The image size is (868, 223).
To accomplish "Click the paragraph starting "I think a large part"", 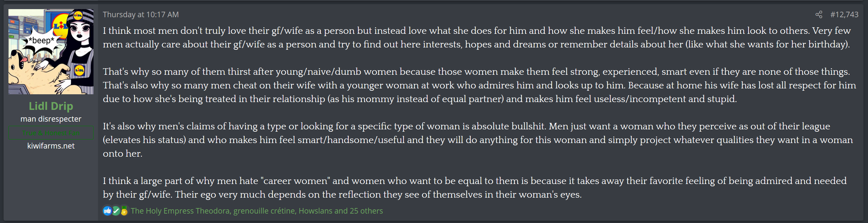I will 472,188.
